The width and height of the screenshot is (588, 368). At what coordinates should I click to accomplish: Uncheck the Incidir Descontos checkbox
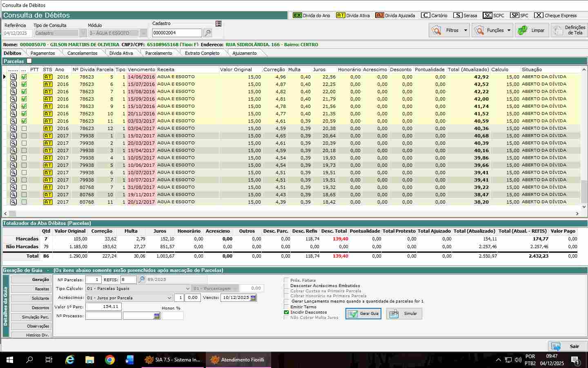tap(286, 312)
